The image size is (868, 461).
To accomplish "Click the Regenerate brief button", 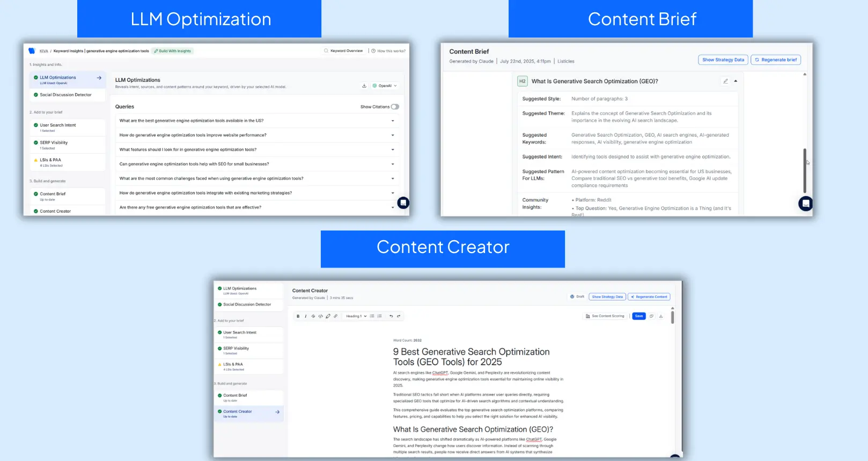I will pyautogui.click(x=776, y=60).
